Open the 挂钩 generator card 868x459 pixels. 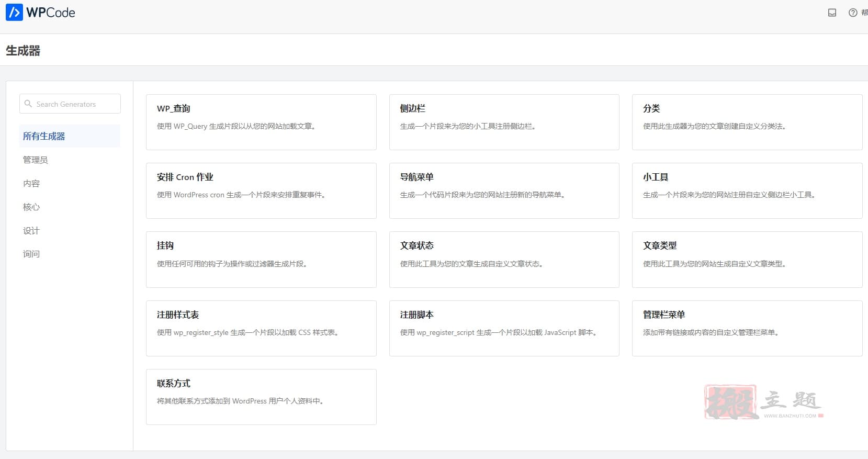click(x=261, y=260)
